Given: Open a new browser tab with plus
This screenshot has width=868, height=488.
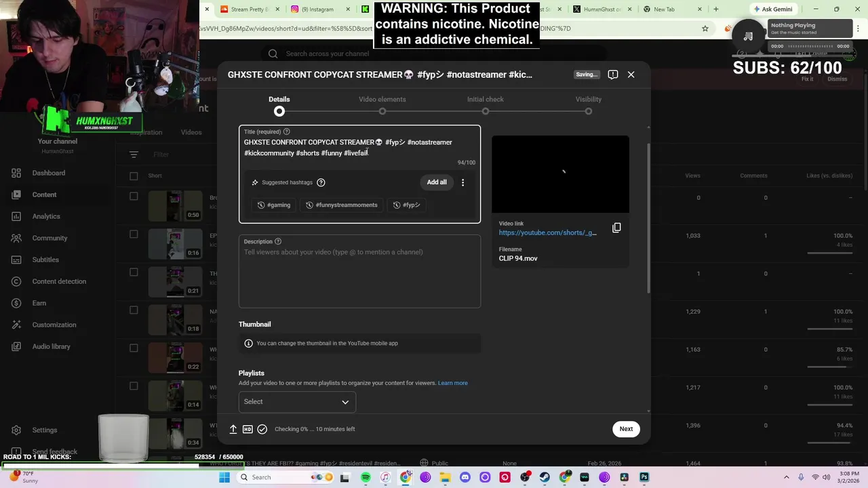Looking at the screenshot, I should pos(715,9).
